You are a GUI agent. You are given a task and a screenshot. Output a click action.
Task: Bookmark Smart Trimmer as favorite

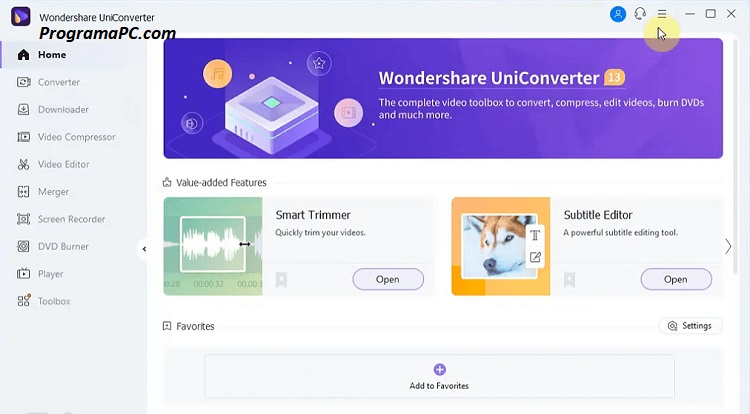pyautogui.click(x=281, y=280)
